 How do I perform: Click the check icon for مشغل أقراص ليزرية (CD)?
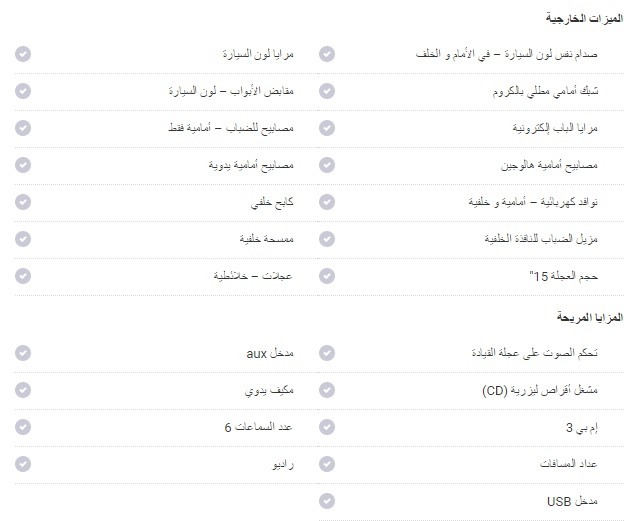click(x=327, y=390)
